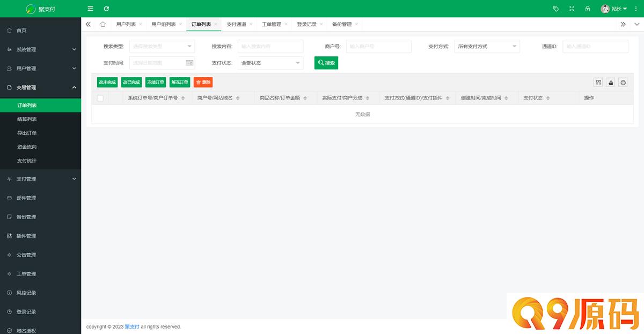Sort by 系统订单号/商户订单号 column

tap(183, 98)
